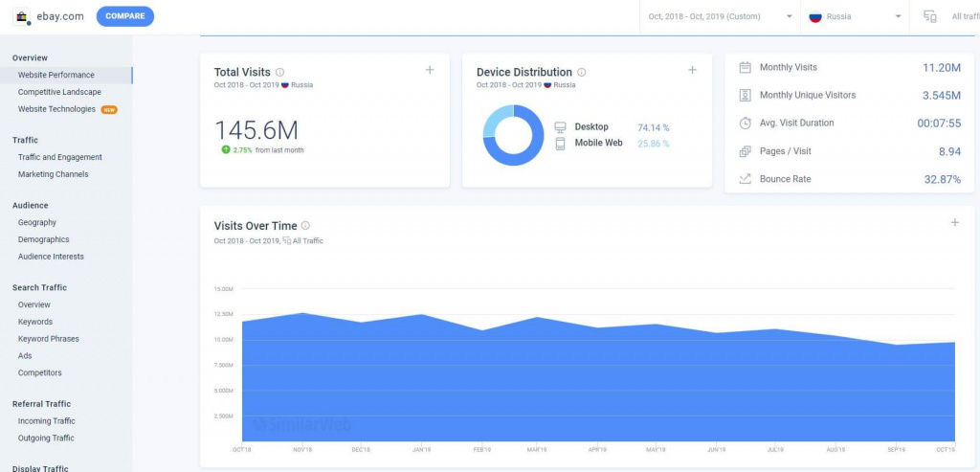
Task: Click the Desktop device icon
Action: pyautogui.click(x=561, y=127)
